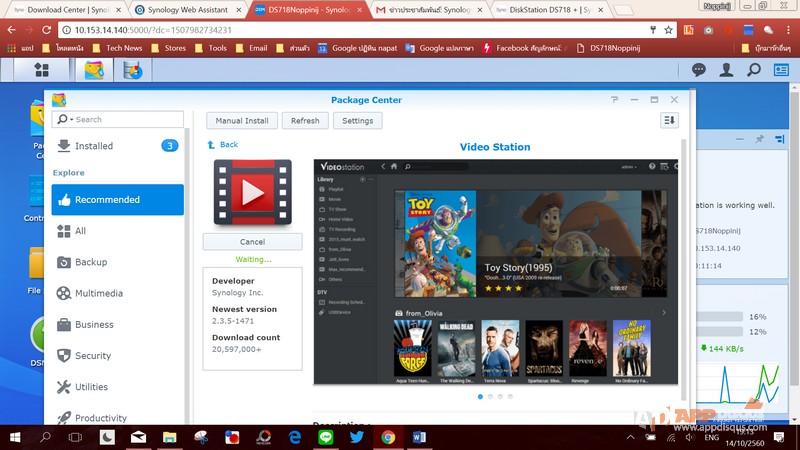Switch to DiskStation DS718+ browser tab
Viewport: 800px width, 450px height.
click(550, 10)
